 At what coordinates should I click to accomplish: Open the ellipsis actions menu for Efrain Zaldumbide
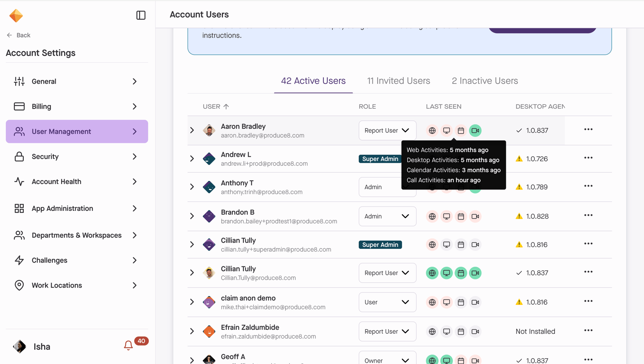coord(588,330)
